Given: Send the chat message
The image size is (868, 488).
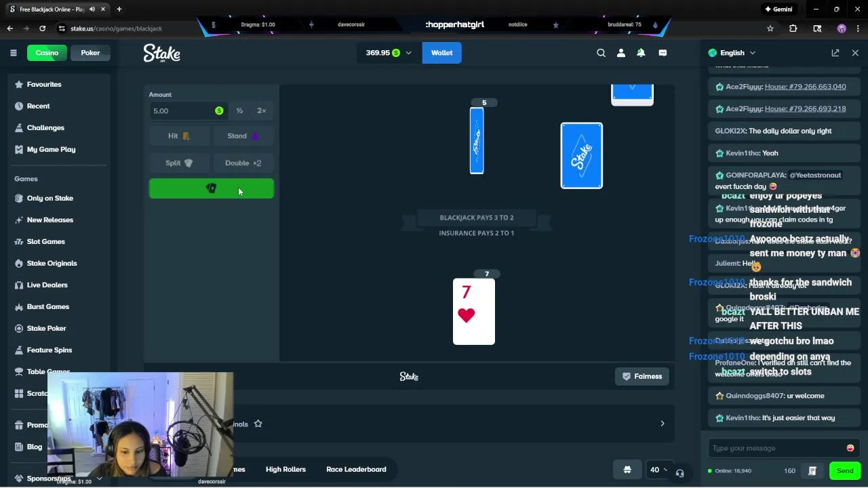Looking at the screenshot, I should pyautogui.click(x=845, y=471).
